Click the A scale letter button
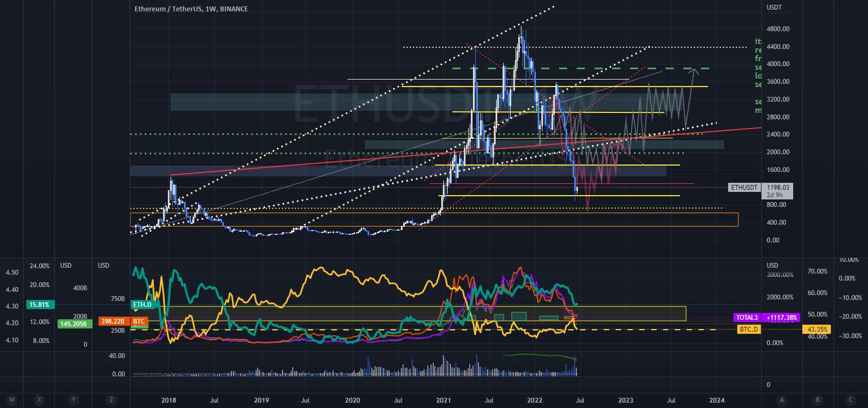Viewport: 868px width, 408px height. [782, 400]
